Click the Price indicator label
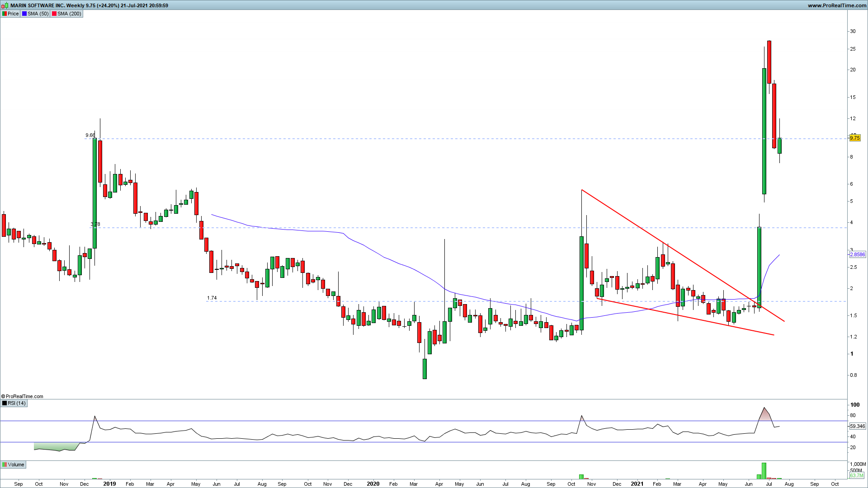This screenshot has width=868, height=488. 13,14
